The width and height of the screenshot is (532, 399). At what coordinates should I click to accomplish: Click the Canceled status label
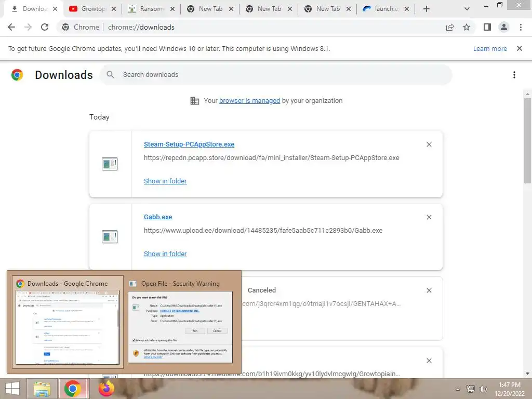click(262, 290)
